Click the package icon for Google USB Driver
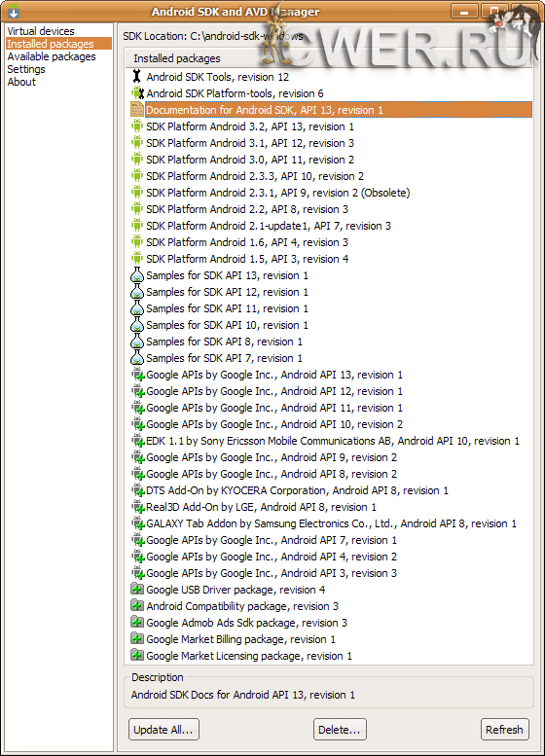 pyautogui.click(x=137, y=590)
